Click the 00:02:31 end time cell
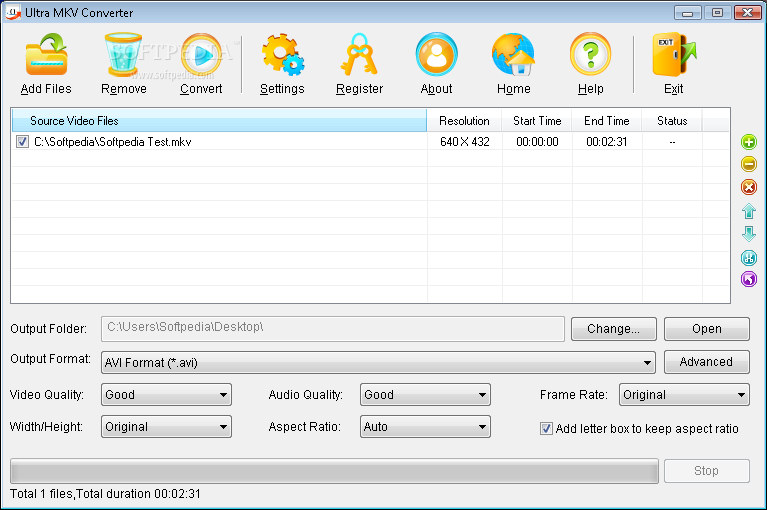 [x=607, y=142]
